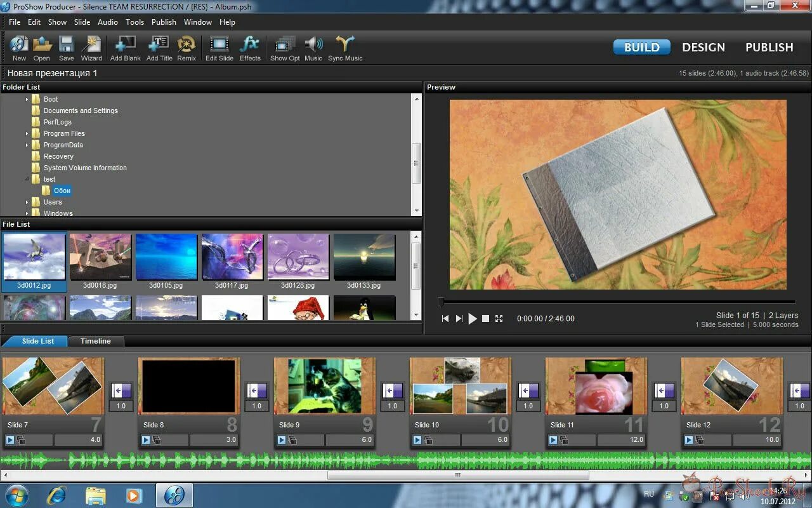
Task: Select the Slide 9 thumbnail
Action: tap(325, 386)
